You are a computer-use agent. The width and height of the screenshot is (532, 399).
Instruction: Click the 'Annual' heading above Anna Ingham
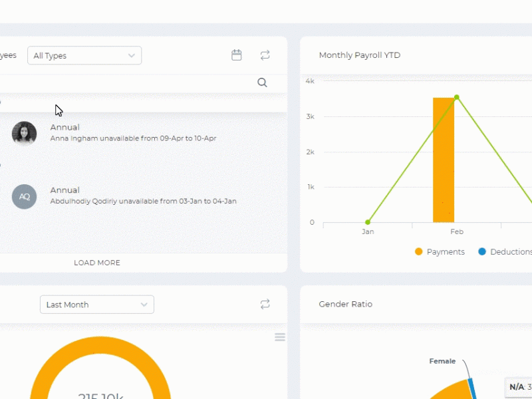point(65,127)
